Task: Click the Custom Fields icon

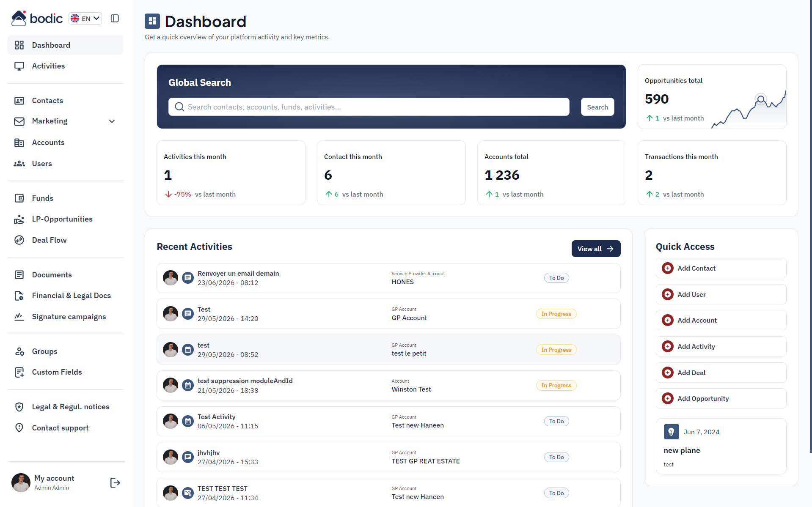Action: pos(19,372)
